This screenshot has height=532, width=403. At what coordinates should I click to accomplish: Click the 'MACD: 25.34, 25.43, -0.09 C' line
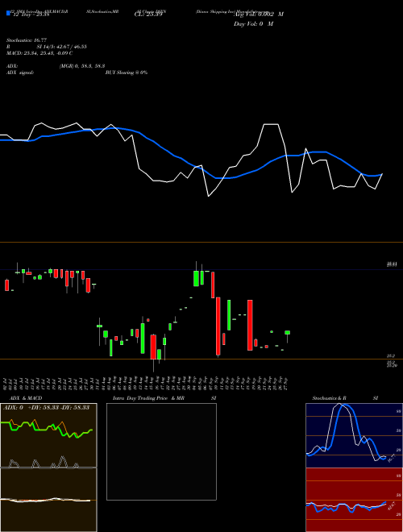point(39,53)
